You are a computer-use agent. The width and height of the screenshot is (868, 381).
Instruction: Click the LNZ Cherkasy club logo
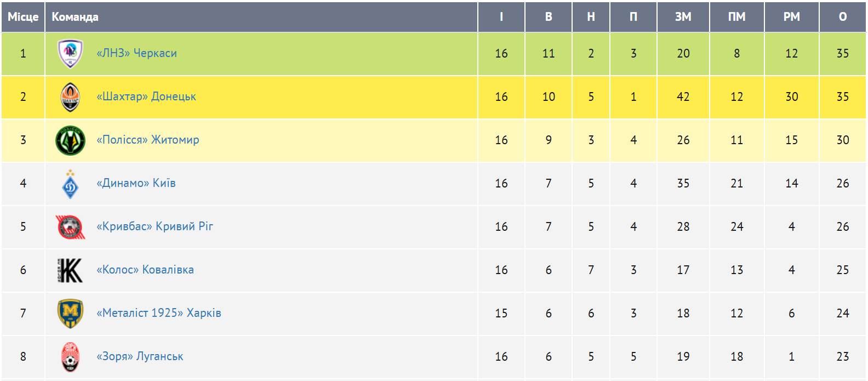point(70,53)
